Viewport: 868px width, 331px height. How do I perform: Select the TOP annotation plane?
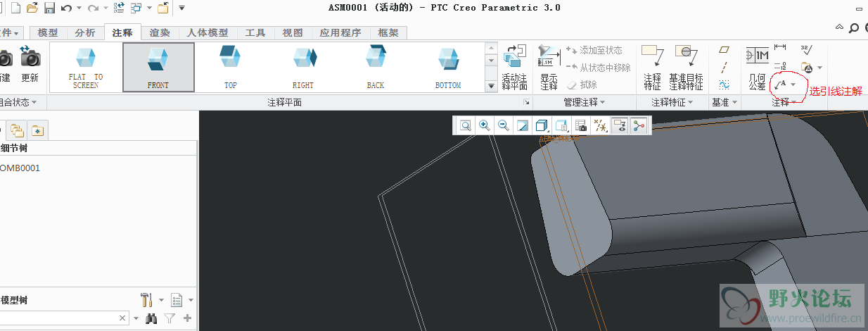[x=231, y=67]
